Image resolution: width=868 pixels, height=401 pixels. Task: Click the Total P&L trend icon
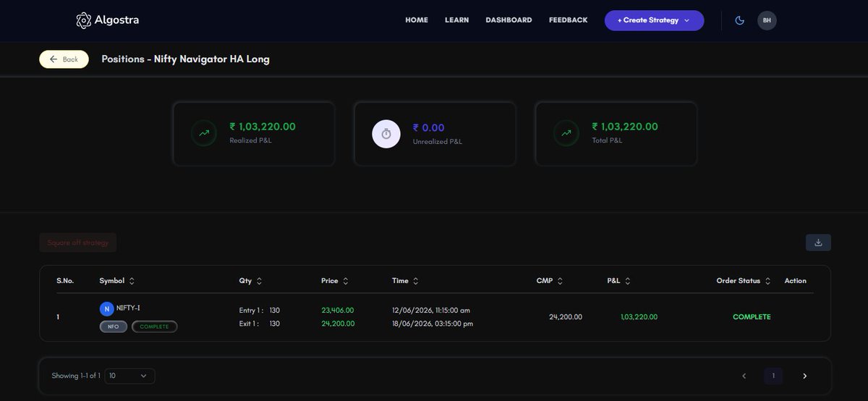566,134
